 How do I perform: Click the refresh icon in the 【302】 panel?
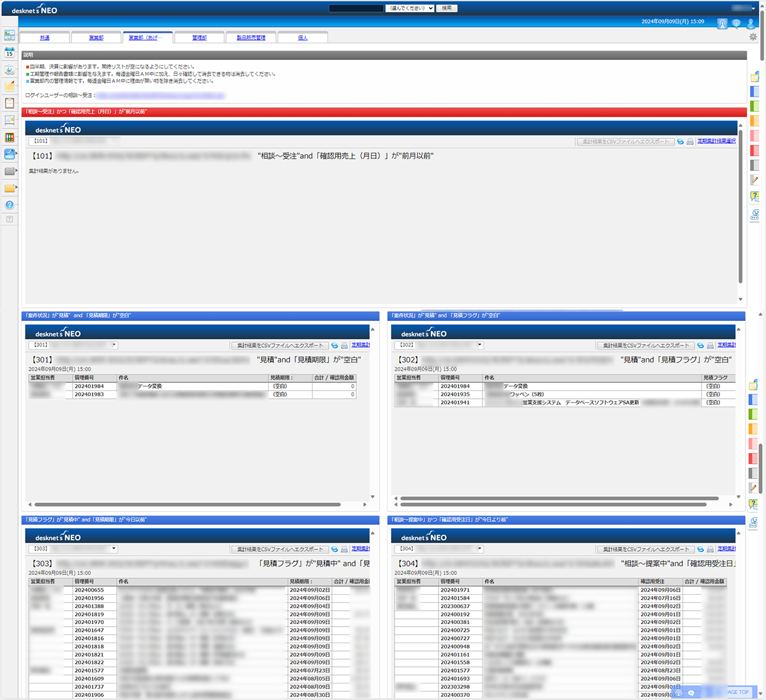(700, 345)
